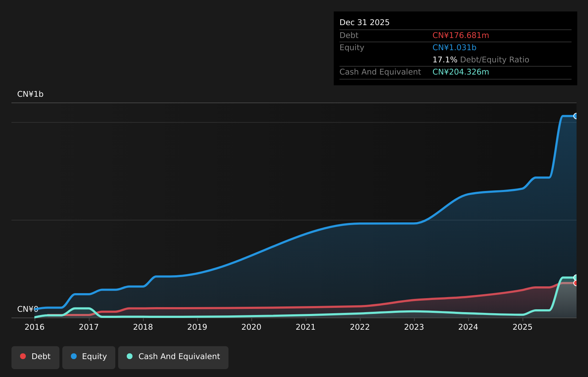The height and width of the screenshot is (377, 588).
Task: Click the Equity endpoint marker at Dec 2025
Action: pos(576,116)
